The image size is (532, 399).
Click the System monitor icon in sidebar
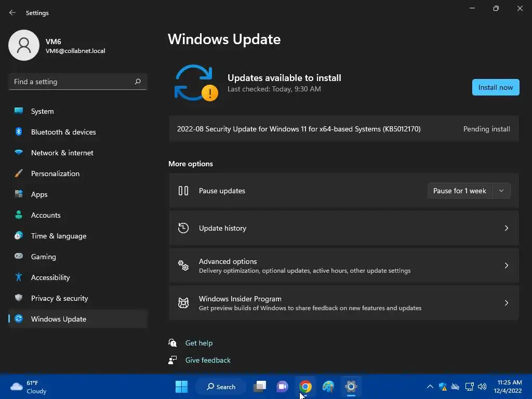(19, 111)
